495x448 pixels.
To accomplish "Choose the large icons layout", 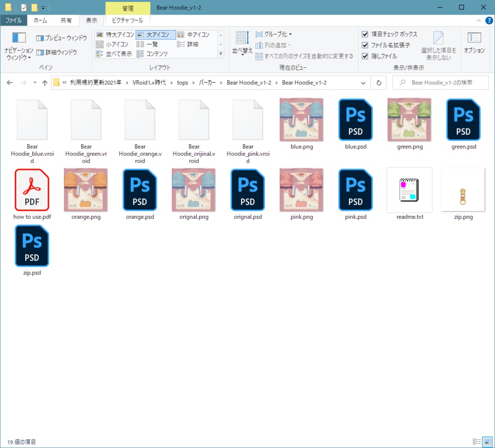I will coord(155,34).
